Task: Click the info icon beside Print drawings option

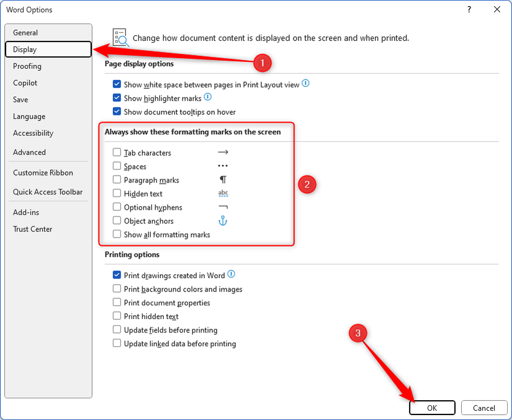Action: (230, 273)
